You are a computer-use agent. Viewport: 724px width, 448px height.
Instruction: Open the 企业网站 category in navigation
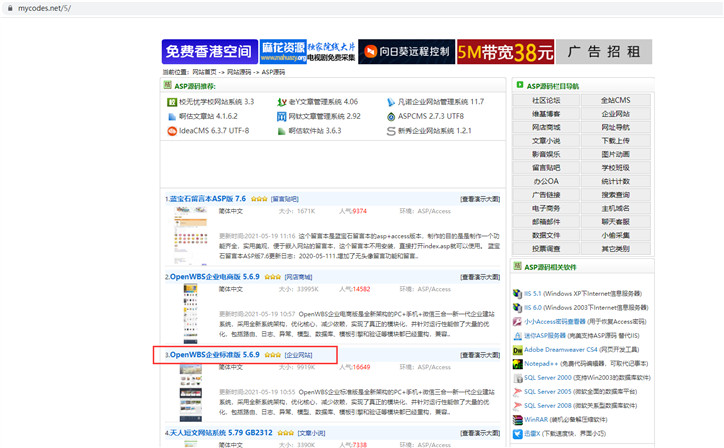[615, 114]
